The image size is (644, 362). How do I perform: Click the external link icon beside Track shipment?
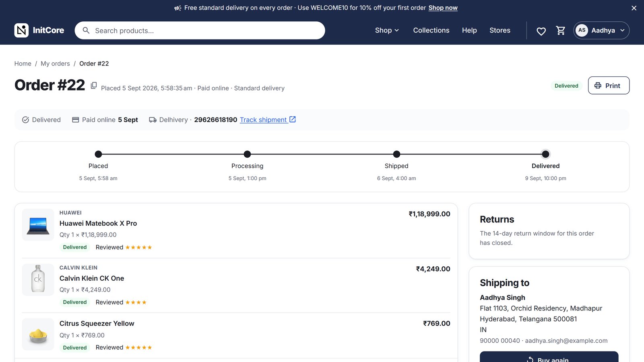293,119
